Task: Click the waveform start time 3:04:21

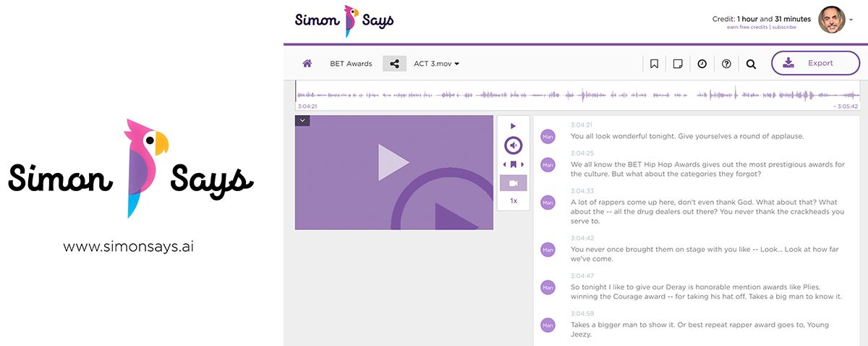Action: (x=307, y=106)
